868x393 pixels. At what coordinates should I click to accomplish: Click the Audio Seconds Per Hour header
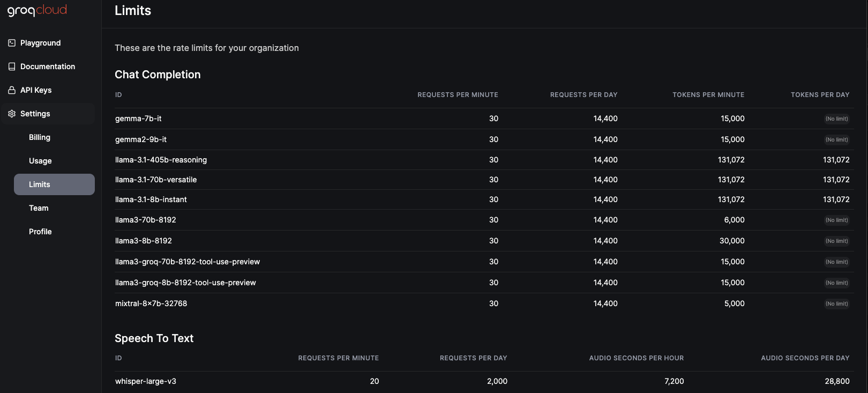637,358
